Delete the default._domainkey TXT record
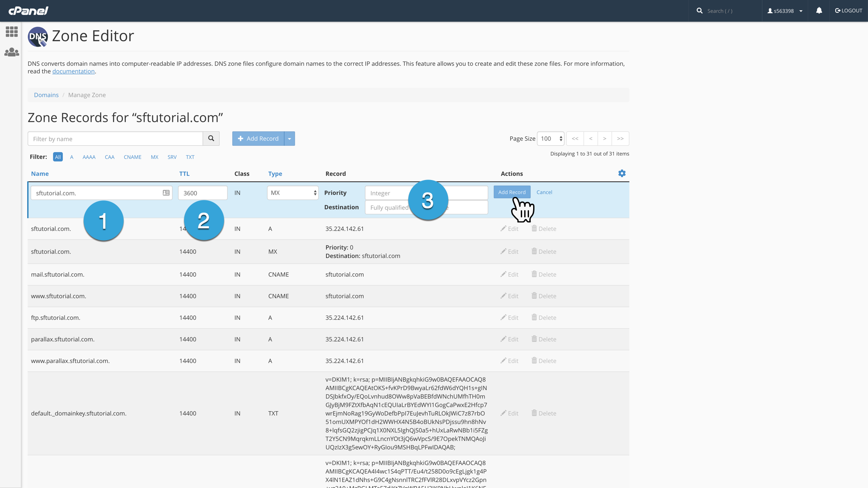The width and height of the screenshot is (868, 488). click(544, 413)
